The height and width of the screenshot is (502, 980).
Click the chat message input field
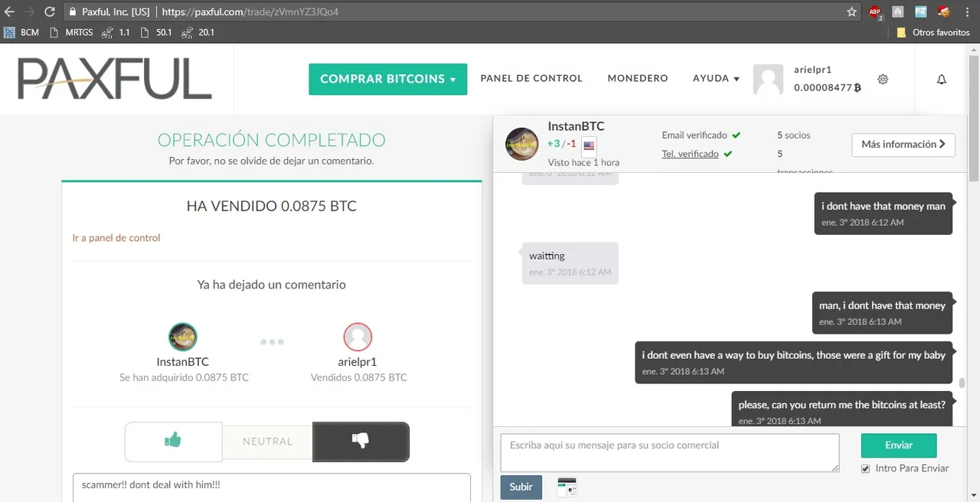[670, 453]
